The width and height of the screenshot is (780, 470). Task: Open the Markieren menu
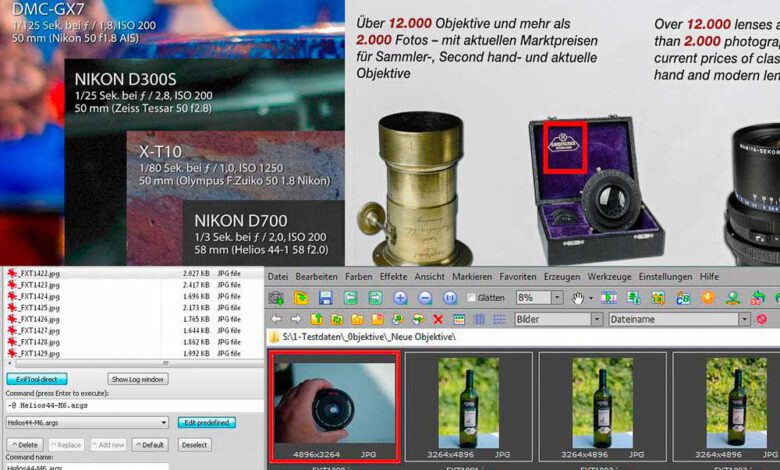(472, 277)
